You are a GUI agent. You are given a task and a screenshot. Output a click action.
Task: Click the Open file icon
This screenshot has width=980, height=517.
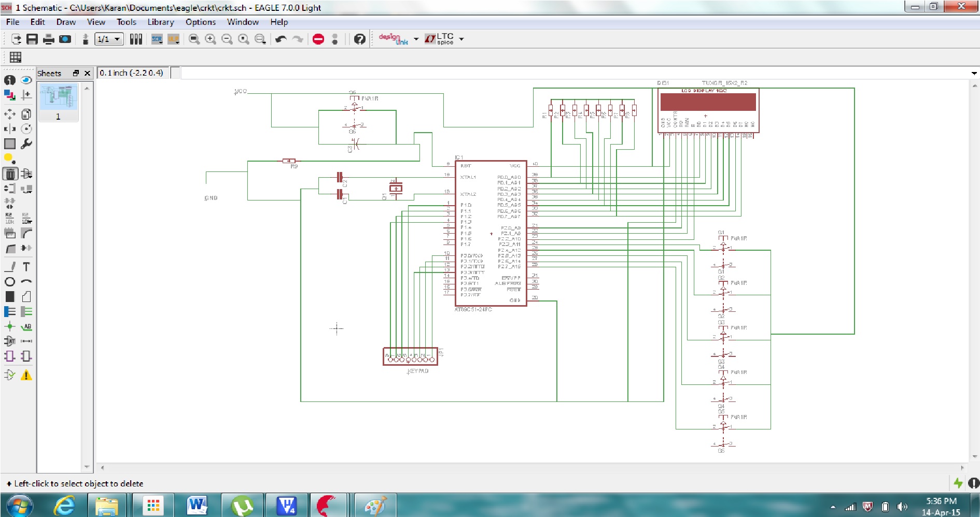click(16, 39)
